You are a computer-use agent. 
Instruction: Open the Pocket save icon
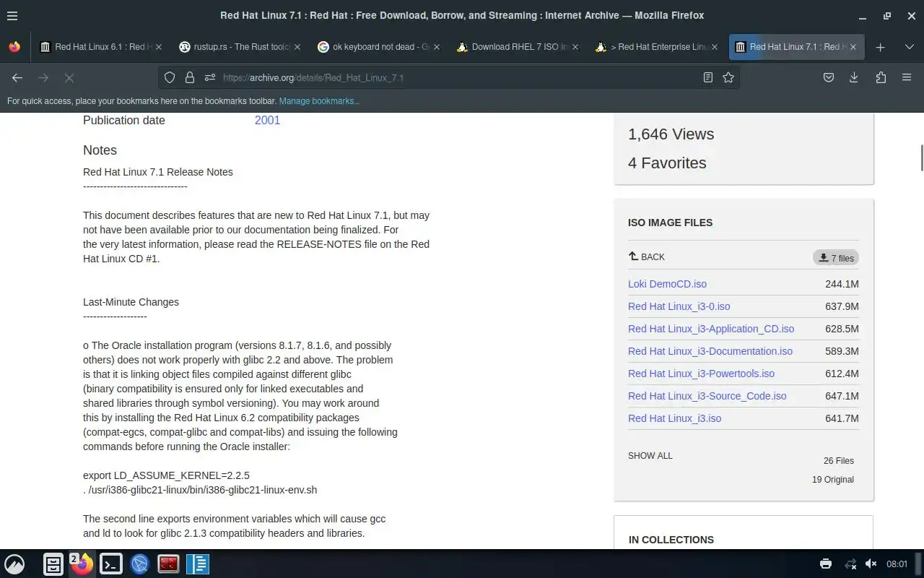[x=829, y=77]
